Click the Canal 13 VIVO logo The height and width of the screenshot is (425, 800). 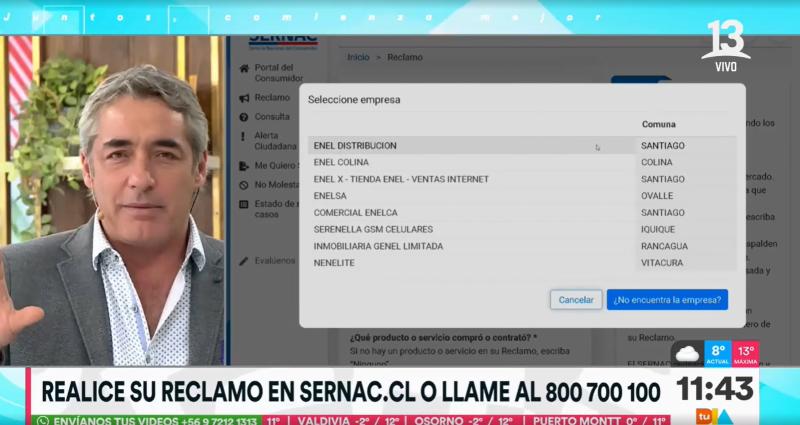point(725,45)
